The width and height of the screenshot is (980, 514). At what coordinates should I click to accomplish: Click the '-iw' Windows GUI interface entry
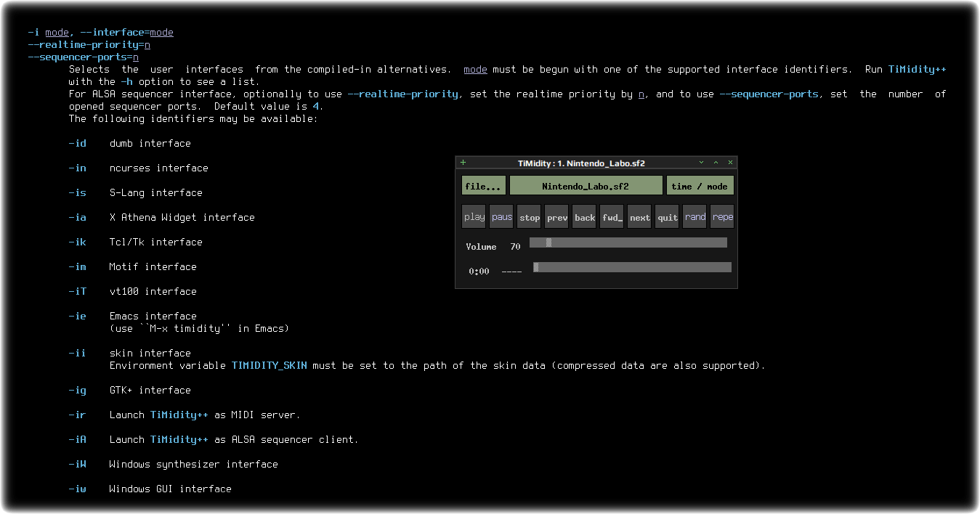(150, 489)
